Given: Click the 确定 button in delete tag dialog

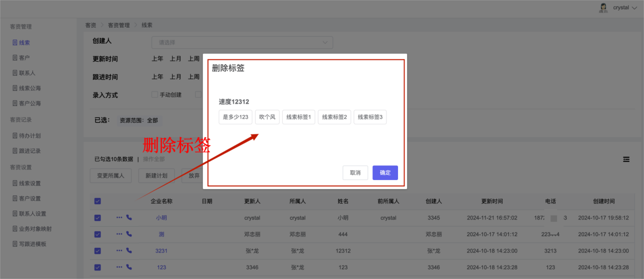Looking at the screenshot, I should 385,172.
